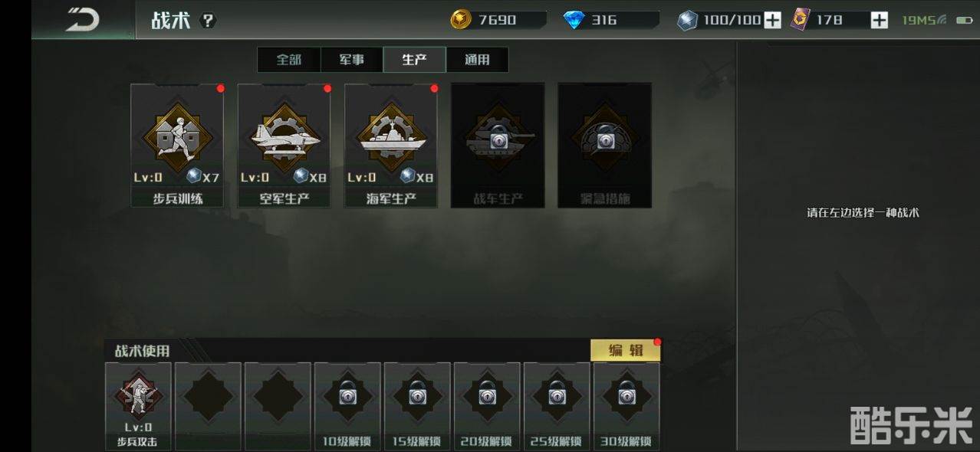Viewport: 980px width, 452px height.
Task: Select the 步兵训练 infantry training card
Action: (177, 146)
